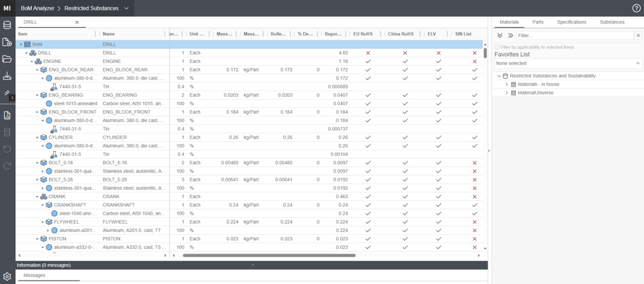Click the horizontal scrollbar under the grid
This screenshot has width=644, height=284.
tap(269, 256)
